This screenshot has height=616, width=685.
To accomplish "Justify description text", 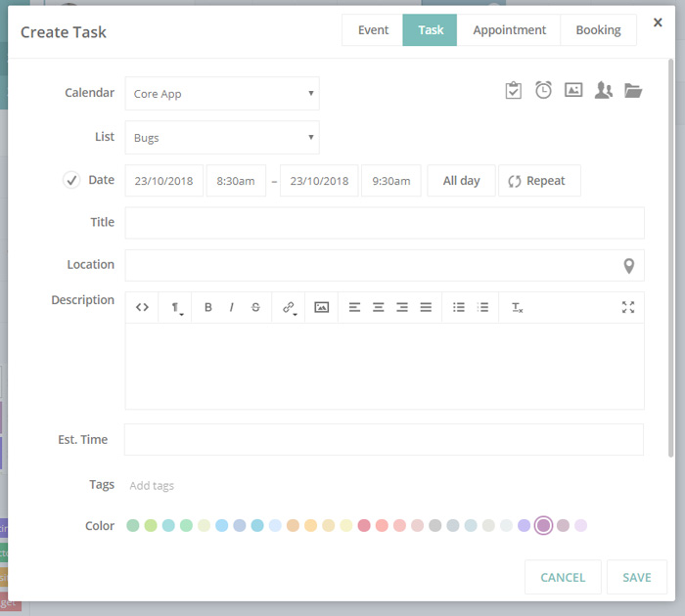I will [426, 307].
